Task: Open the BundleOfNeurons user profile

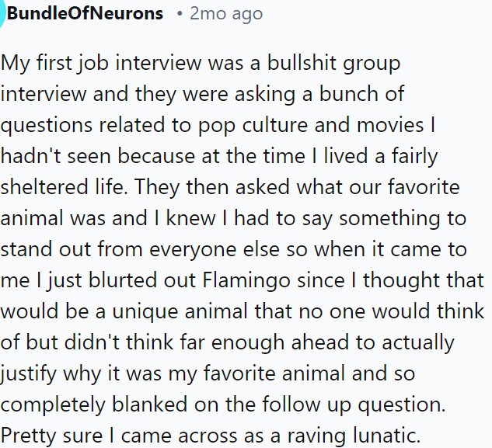Action: coord(85,14)
